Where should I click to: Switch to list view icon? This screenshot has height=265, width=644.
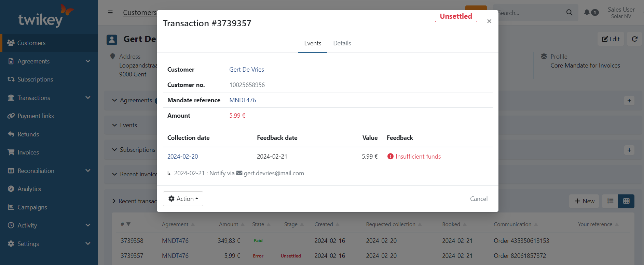point(610,201)
